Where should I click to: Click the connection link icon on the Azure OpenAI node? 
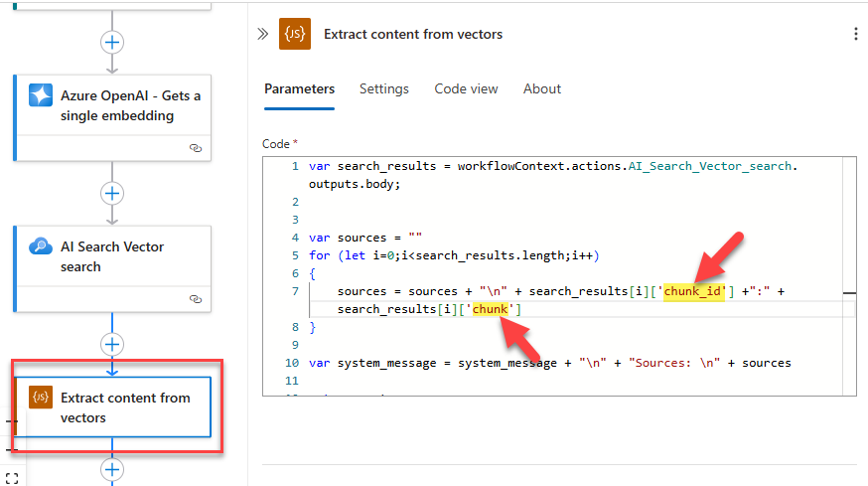[x=196, y=147]
